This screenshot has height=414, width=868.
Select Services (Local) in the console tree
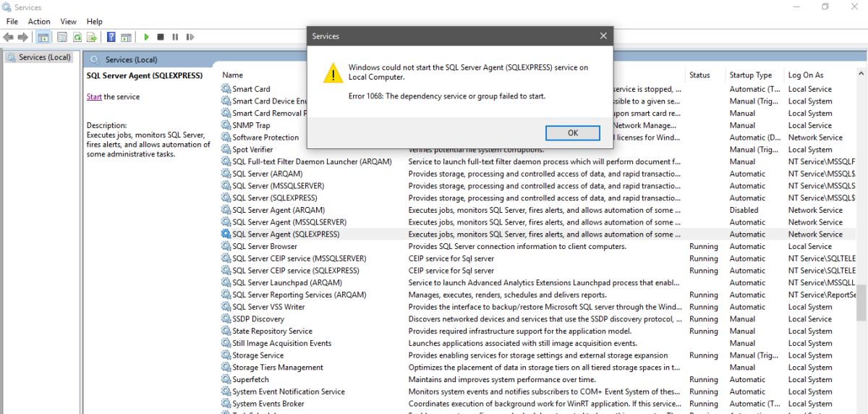39,57
